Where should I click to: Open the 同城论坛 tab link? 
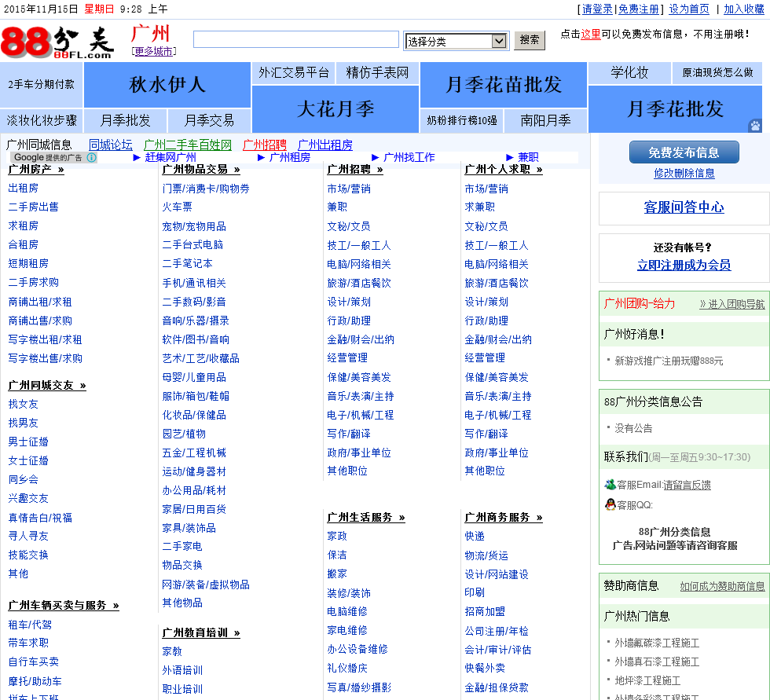pyautogui.click(x=111, y=145)
